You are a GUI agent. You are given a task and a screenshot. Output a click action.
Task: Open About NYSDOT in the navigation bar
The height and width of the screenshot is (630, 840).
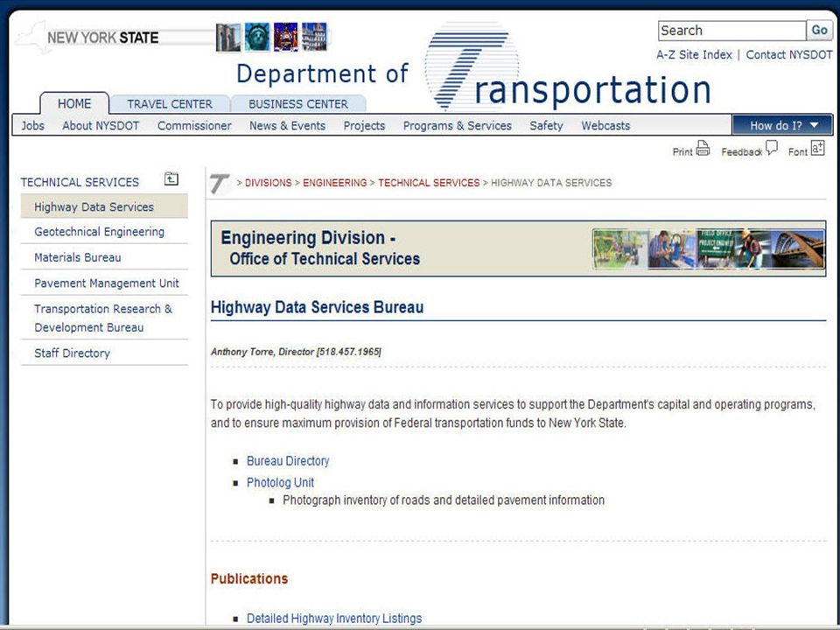(101, 125)
